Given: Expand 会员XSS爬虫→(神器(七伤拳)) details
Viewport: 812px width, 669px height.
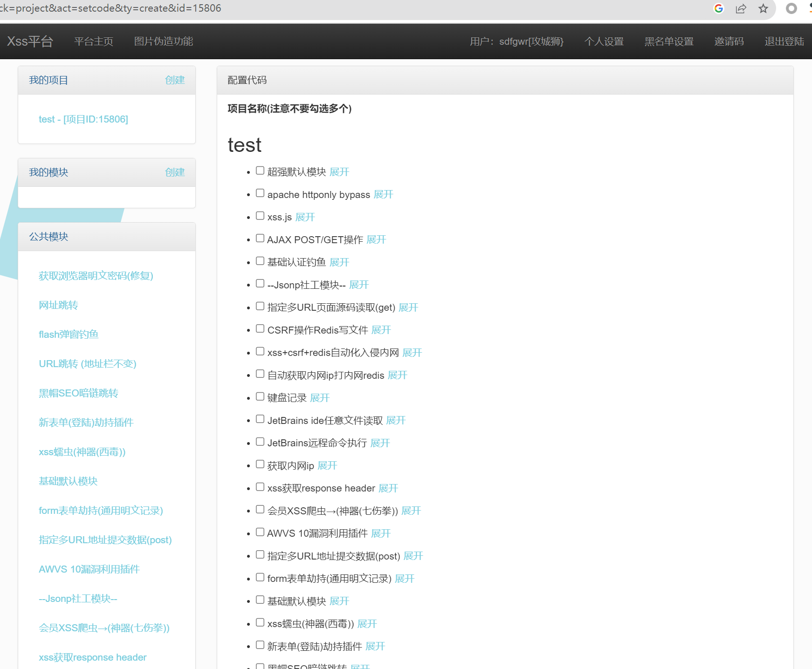Looking at the screenshot, I should tap(411, 511).
